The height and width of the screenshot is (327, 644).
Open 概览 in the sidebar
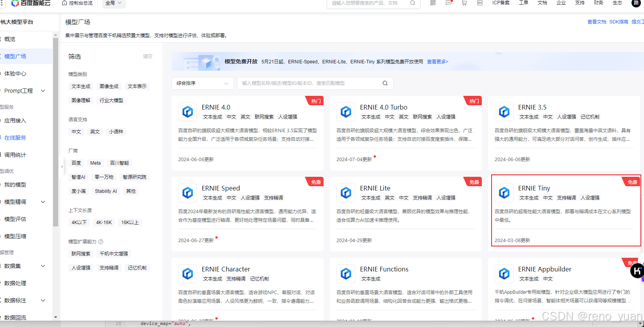point(10,39)
